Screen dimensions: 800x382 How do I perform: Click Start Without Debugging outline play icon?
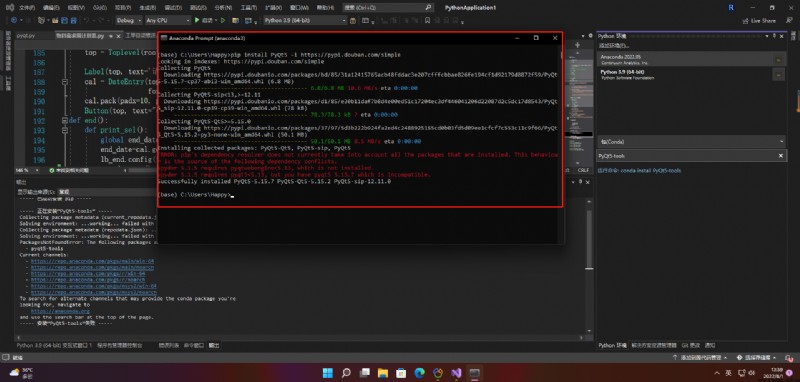pyautogui.click(x=222, y=20)
